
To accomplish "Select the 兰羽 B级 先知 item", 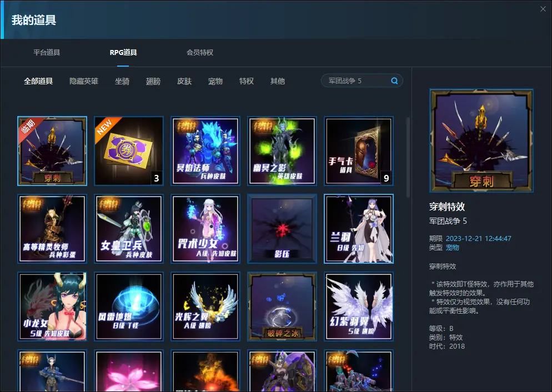I will pyautogui.click(x=359, y=229).
